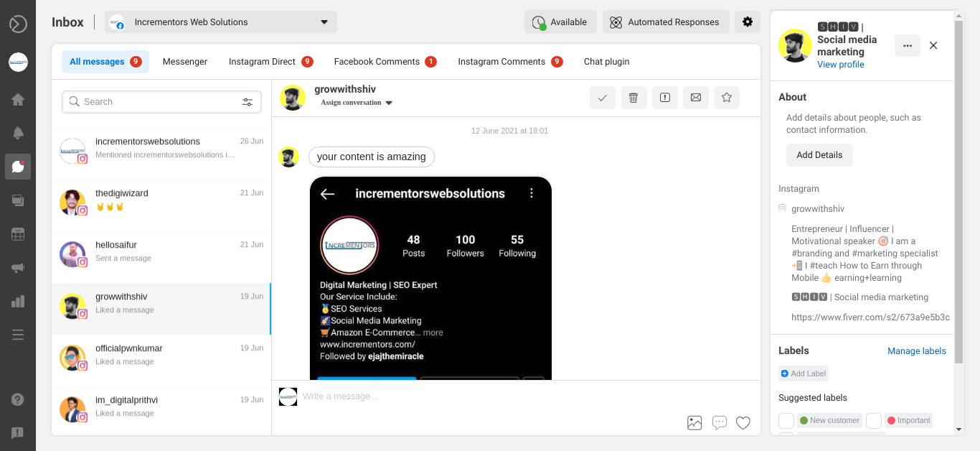Switch to Chat plugin tab
The width and height of the screenshot is (980, 451).
pyautogui.click(x=606, y=62)
